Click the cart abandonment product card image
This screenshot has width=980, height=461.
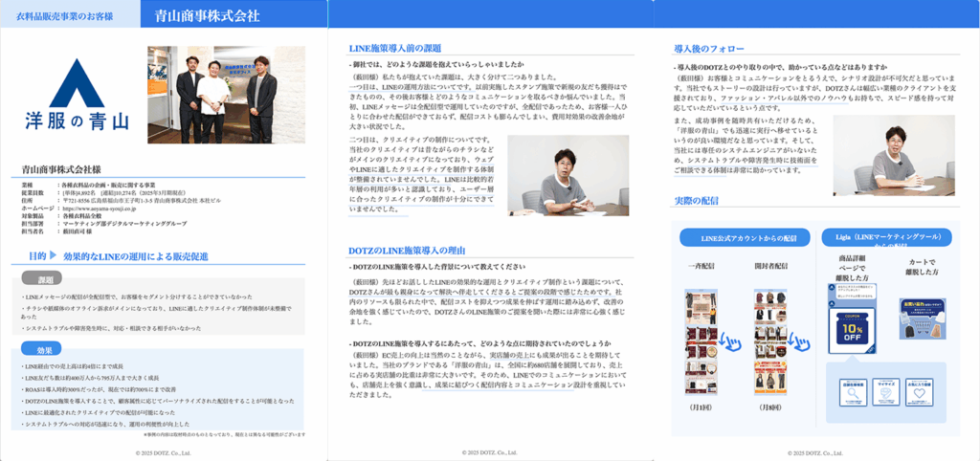click(921, 318)
